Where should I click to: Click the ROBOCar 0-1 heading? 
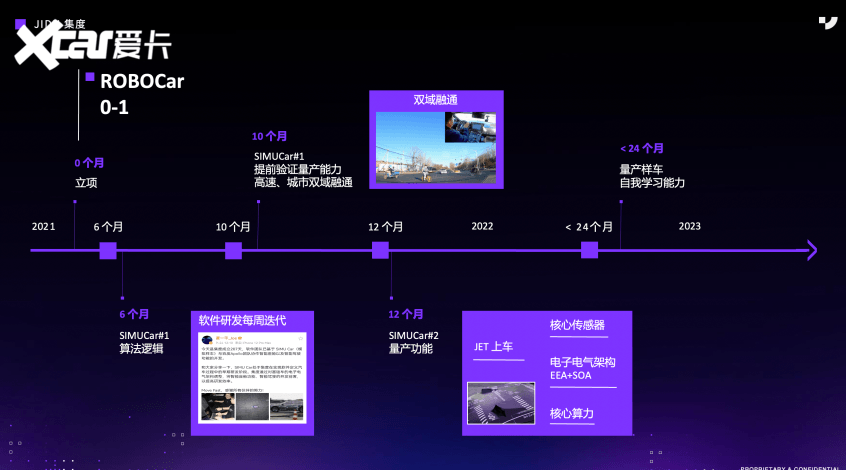(142, 94)
